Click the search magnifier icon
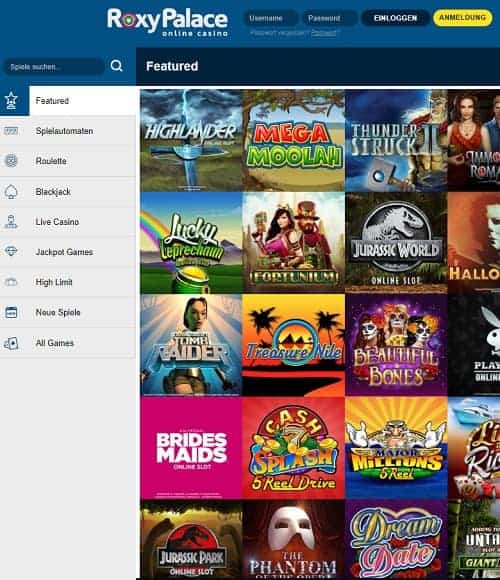The width and height of the screenshot is (500, 580). 116,66
